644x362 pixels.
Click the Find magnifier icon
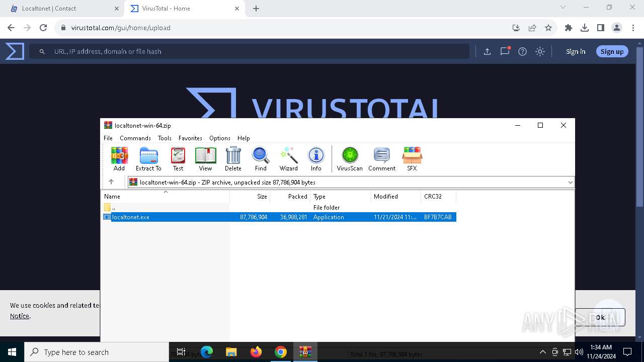(x=261, y=159)
